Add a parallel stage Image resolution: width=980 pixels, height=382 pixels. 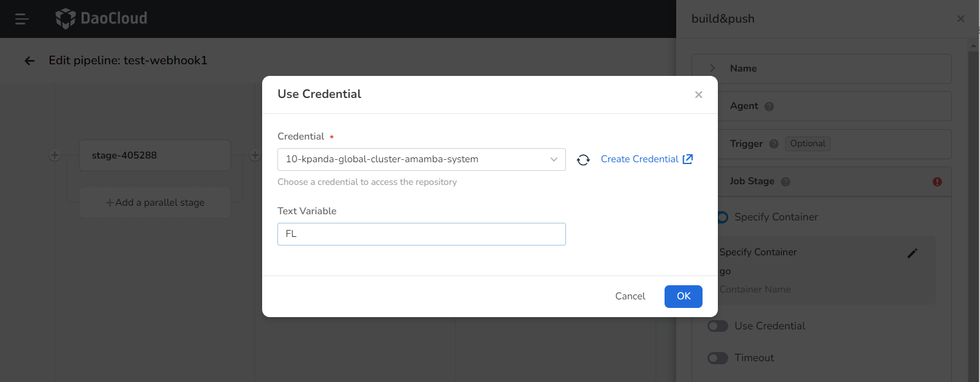coord(155,203)
